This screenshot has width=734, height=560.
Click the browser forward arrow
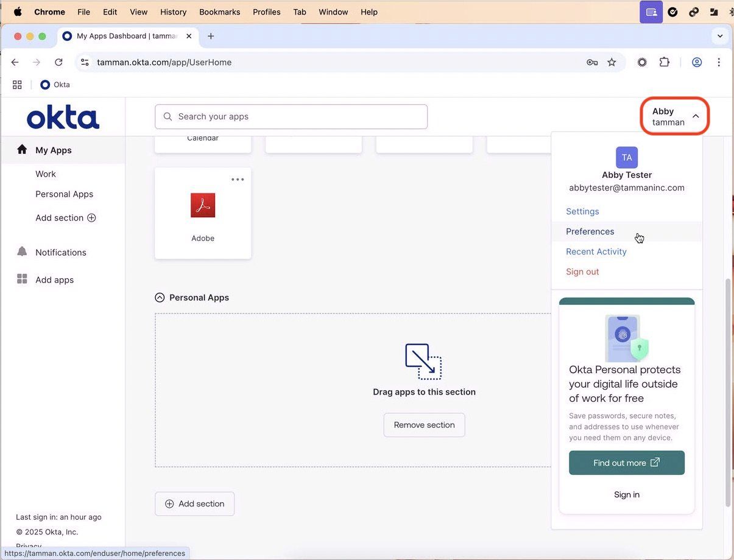coord(37,62)
